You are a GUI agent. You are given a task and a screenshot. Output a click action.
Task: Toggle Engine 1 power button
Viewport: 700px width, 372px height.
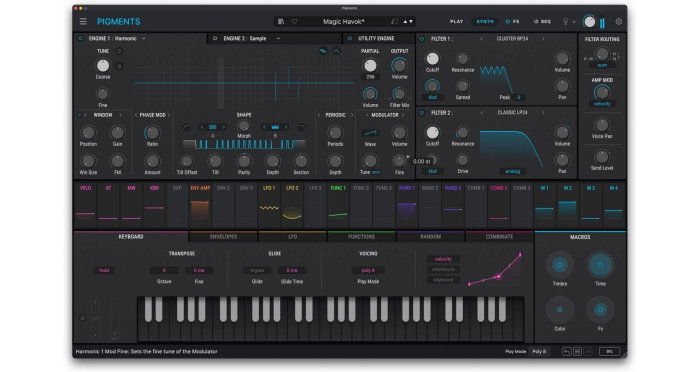click(x=80, y=38)
